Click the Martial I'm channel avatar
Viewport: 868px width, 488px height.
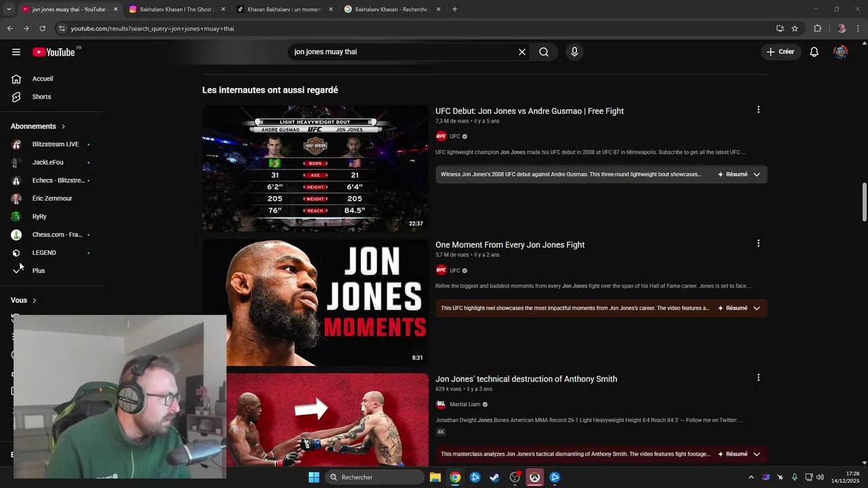coord(441,405)
